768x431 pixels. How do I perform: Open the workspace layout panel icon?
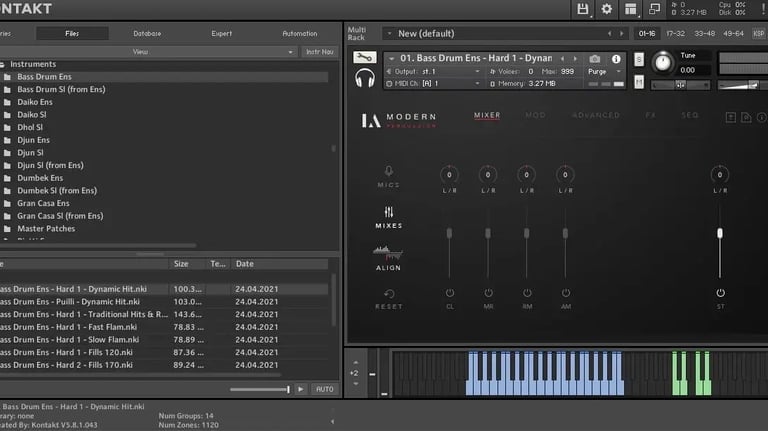(x=630, y=9)
